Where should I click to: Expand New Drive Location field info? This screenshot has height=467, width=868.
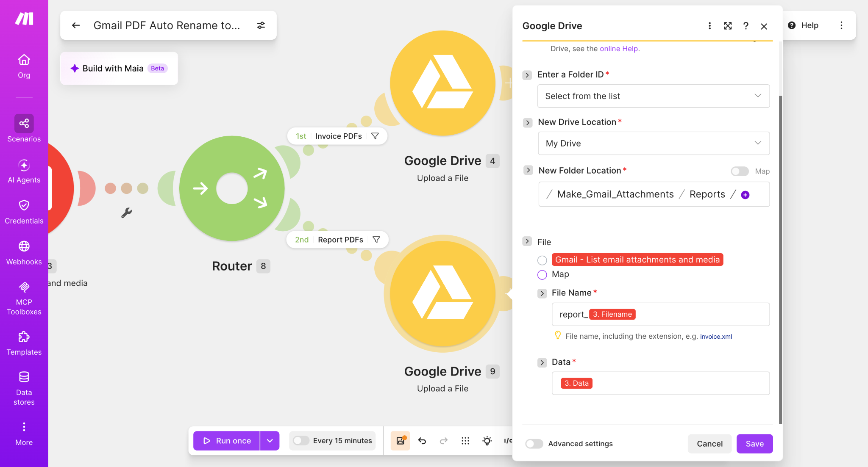(527, 122)
